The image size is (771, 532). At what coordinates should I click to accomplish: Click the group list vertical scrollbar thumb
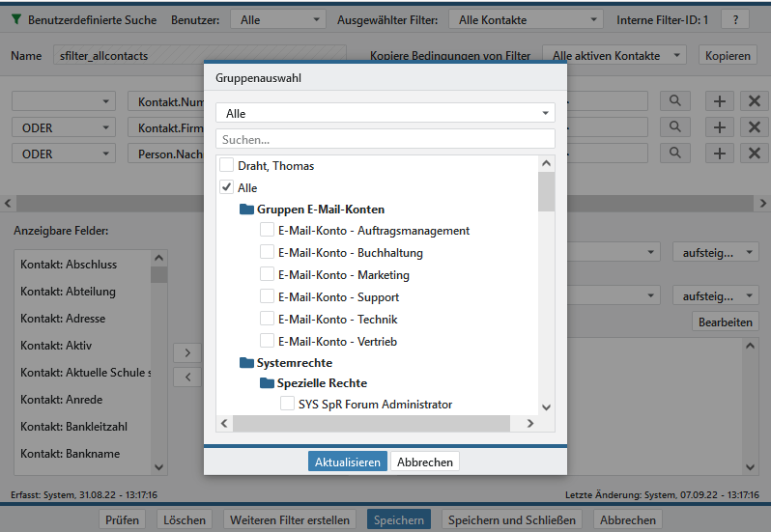546,190
